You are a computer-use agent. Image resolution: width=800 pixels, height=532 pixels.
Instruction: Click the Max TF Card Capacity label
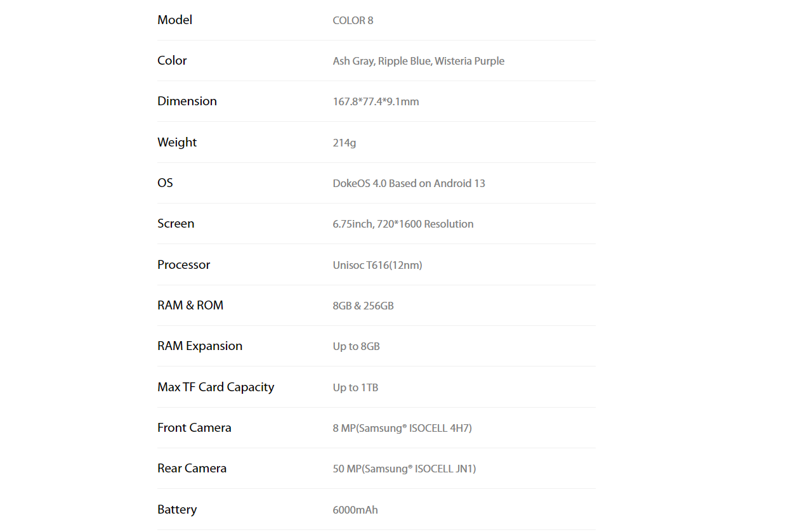coord(216,387)
